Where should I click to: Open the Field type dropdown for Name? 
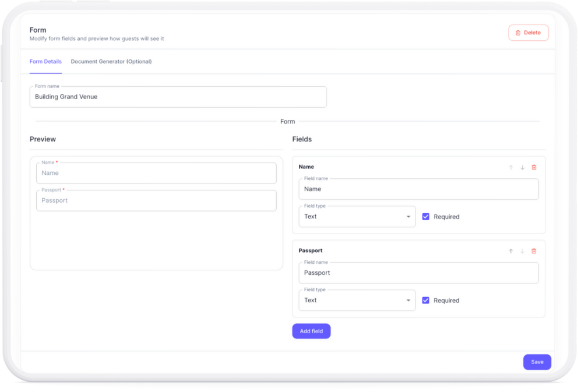(x=357, y=216)
